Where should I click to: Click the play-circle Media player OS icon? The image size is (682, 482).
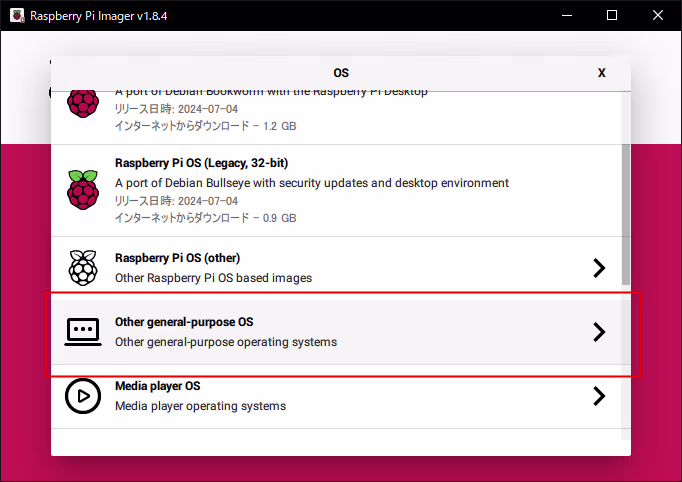(83, 396)
